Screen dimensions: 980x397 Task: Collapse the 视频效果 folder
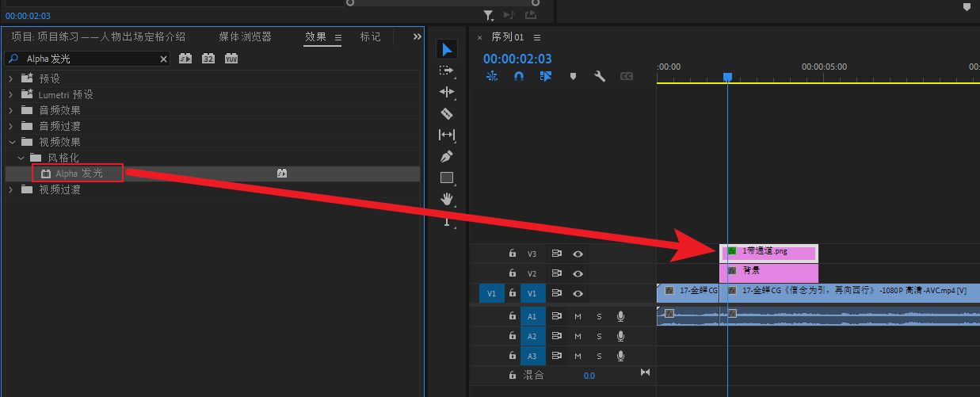point(12,142)
